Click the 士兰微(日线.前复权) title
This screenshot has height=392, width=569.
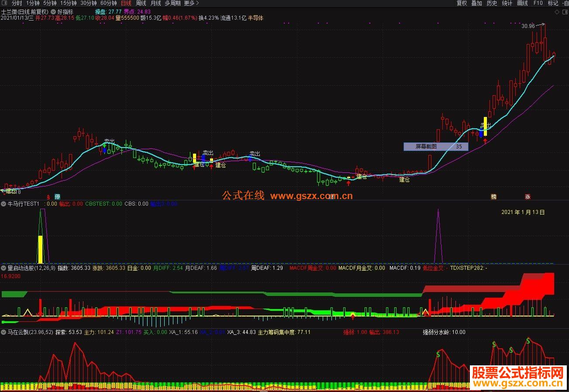pyautogui.click(x=25, y=12)
